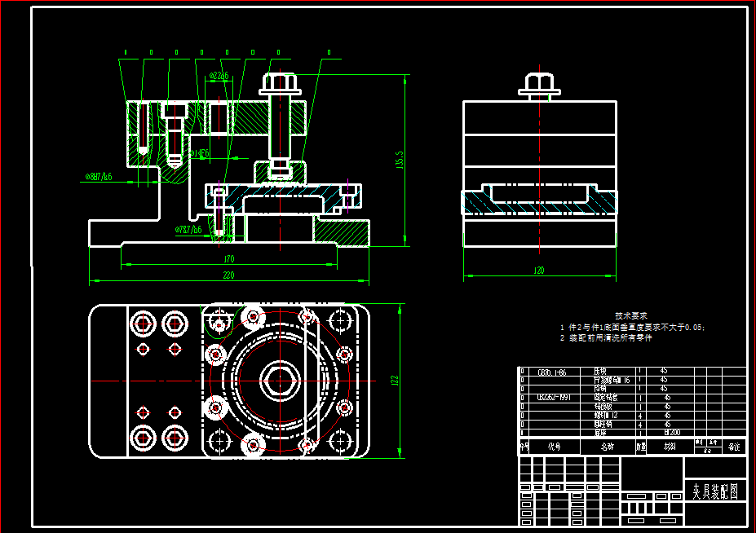Image resolution: width=756 pixels, height=533 pixels.
Task: Select the Φ7H7/h6 fit annotation
Action: click(188, 230)
